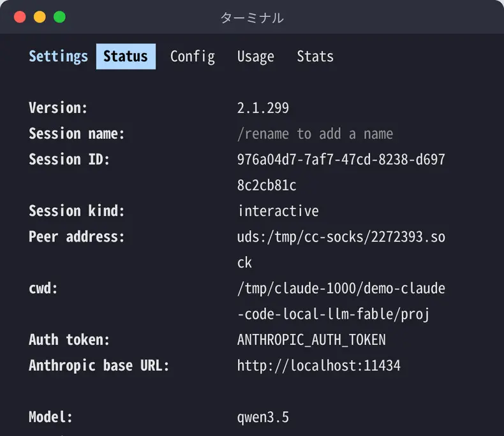Click the 'Session ID:' label
Viewport: 504px width, 436px height.
[x=69, y=159]
